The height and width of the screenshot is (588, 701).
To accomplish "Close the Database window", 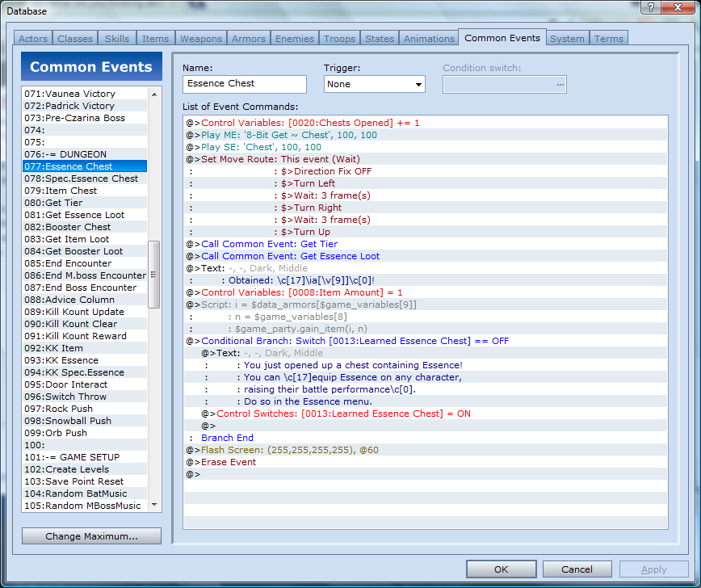I will (x=678, y=9).
